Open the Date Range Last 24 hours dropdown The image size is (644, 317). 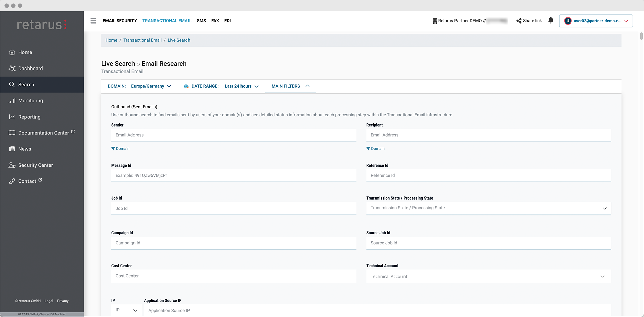[241, 86]
